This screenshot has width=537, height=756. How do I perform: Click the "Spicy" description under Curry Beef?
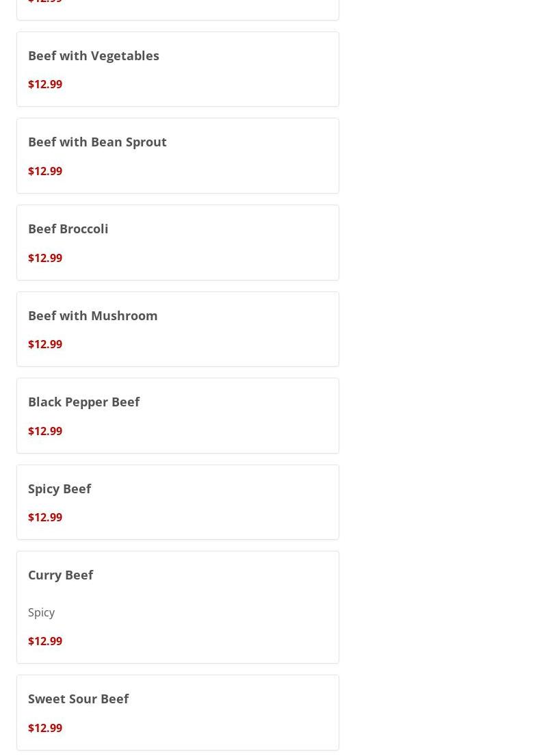tap(42, 612)
